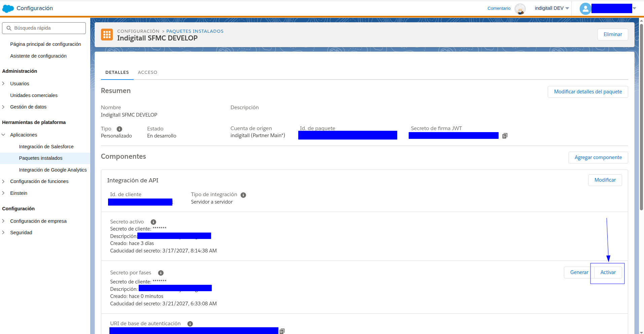
Task: Open the user profile dropdown arrow
Action: pos(635,8)
